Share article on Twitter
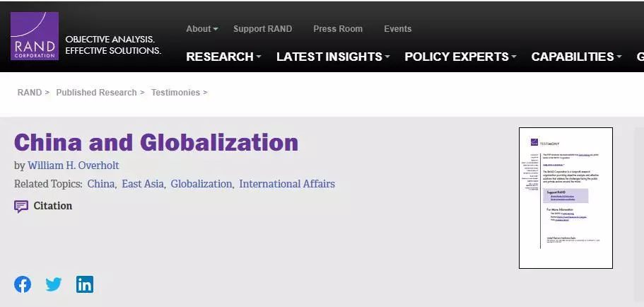Viewport: 644px width, 307px height. [54, 284]
